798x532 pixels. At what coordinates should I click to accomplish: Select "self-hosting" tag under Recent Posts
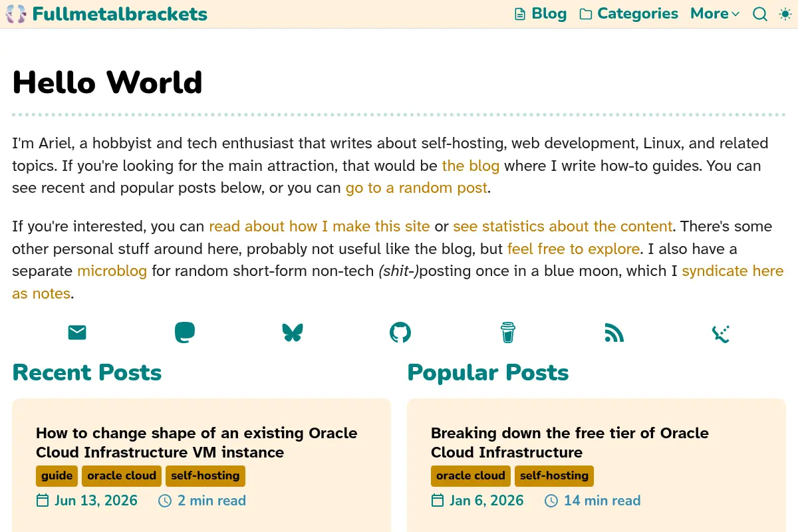[205, 476]
